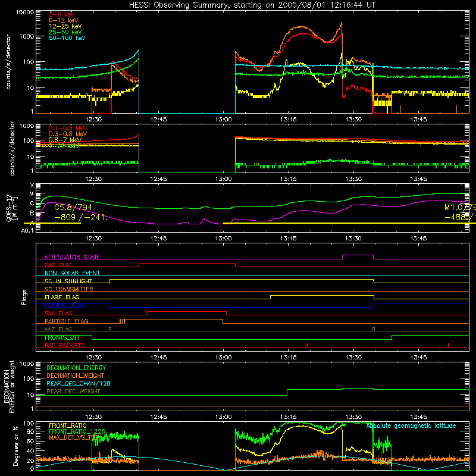Viewport: 476px width, 476px height.
Task: Click the C5.8/794 flare annotation
Action: coord(73,207)
